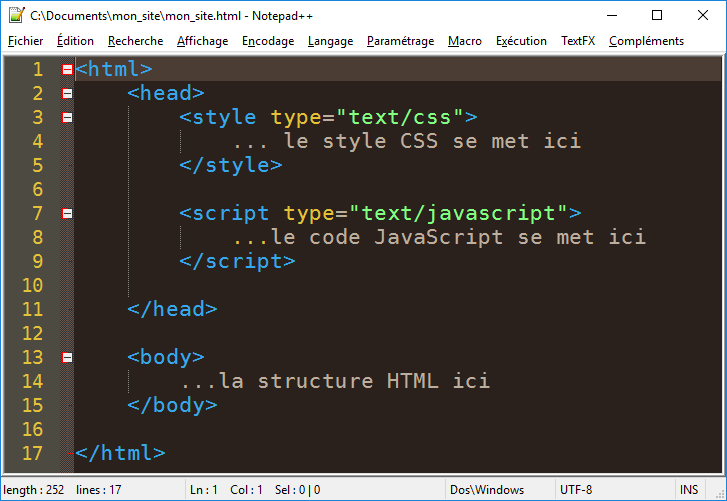Open the Affichage menu
727x501 pixels.
[203, 41]
